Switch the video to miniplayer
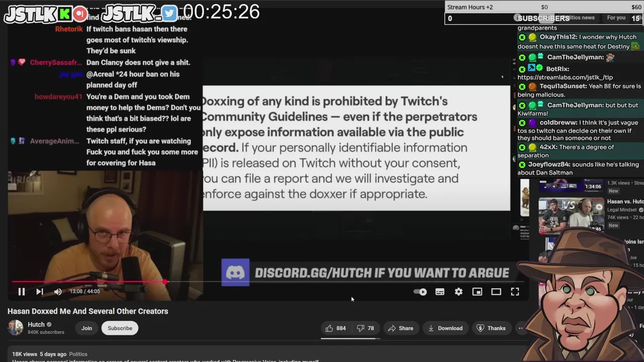The image size is (644, 362). (477, 292)
